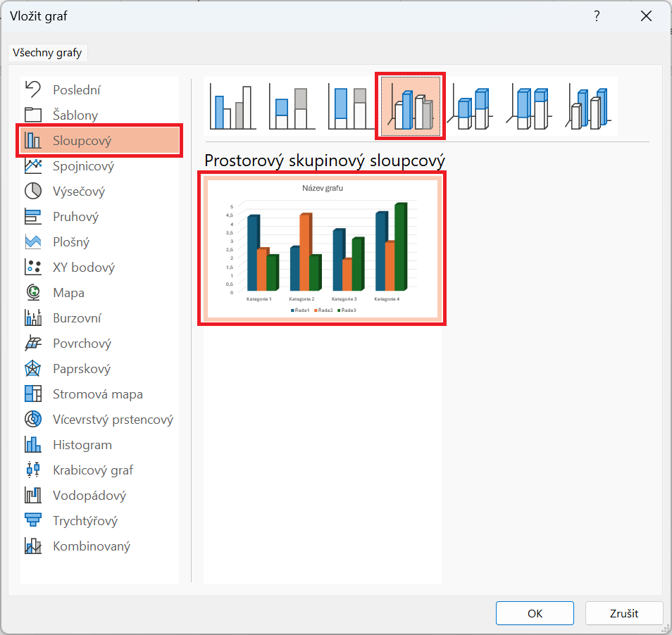Pick the Vodopádový label
Screen dimensions: 672x635
[89, 495]
